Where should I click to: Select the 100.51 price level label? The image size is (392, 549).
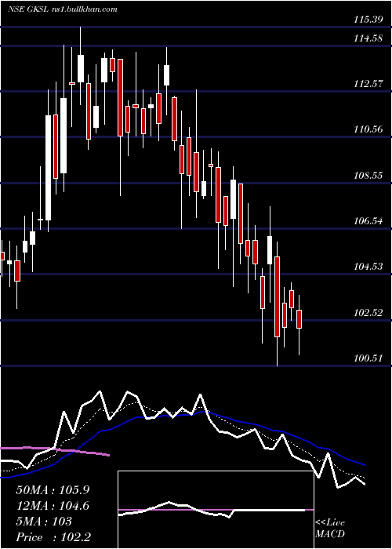[368, 358]
